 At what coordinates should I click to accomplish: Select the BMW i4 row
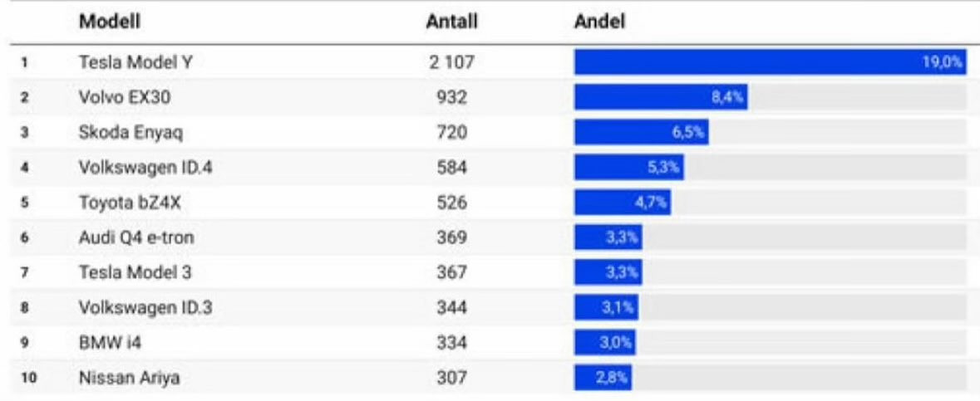[x=490, y=342]
